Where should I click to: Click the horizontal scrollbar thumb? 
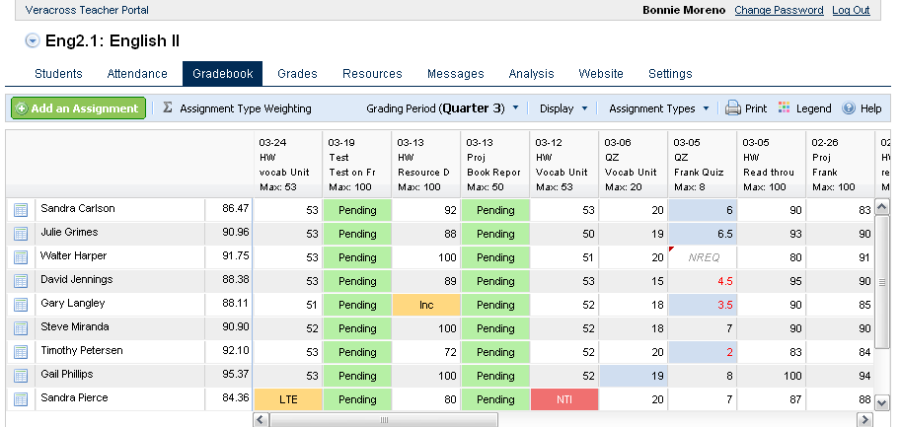point(383,420)
